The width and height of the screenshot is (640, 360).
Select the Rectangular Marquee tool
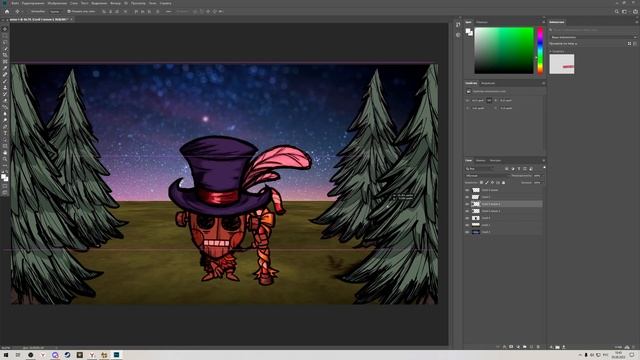click(x=5, y=36)
